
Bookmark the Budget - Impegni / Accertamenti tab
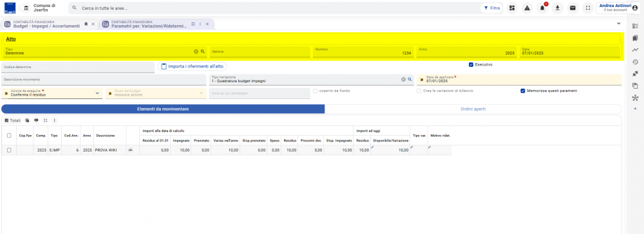pos(86,24)
